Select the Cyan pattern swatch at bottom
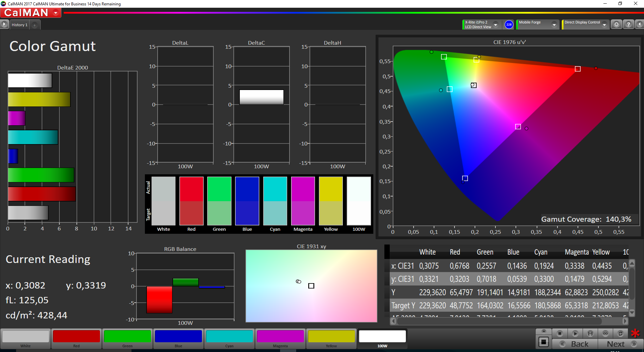Screen dimensions: 644x352 (x=229, y=339)
